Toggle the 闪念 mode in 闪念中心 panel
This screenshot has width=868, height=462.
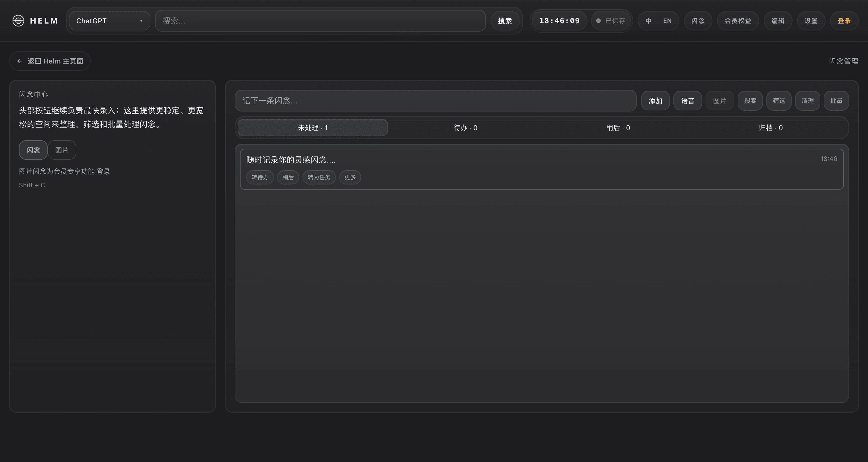point(33,150)
